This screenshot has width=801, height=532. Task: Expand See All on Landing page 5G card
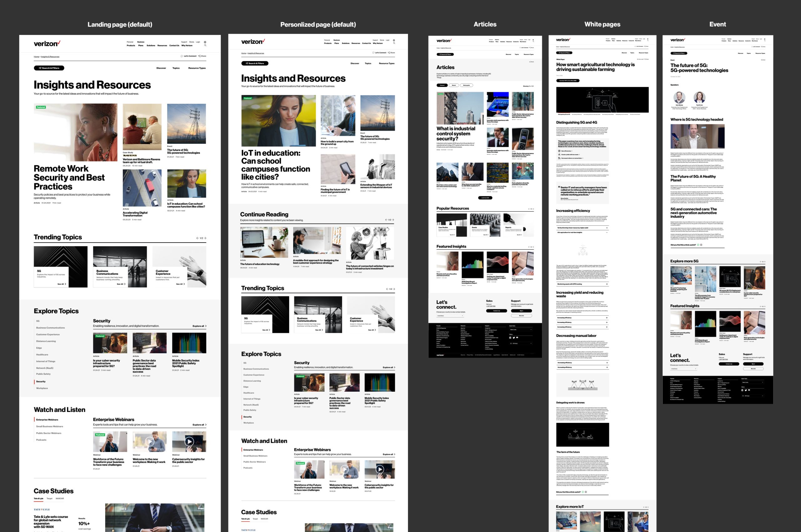[x=62, y=284]
